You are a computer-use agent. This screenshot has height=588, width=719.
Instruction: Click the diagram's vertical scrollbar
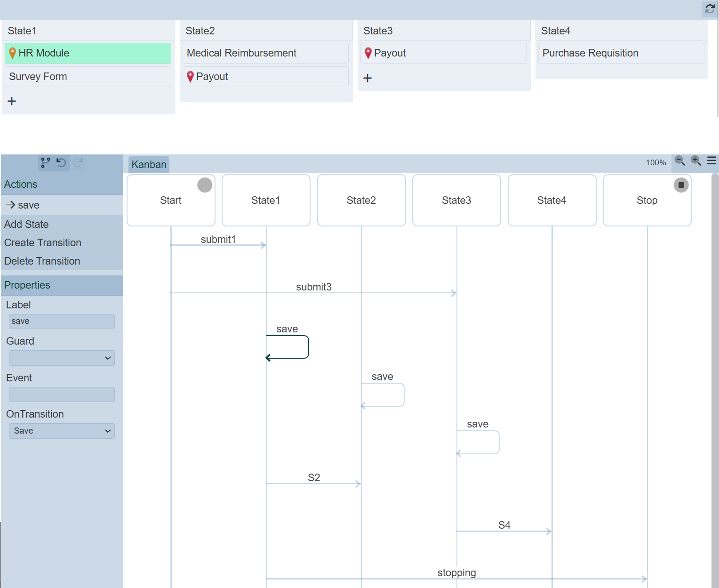(715, 377)
